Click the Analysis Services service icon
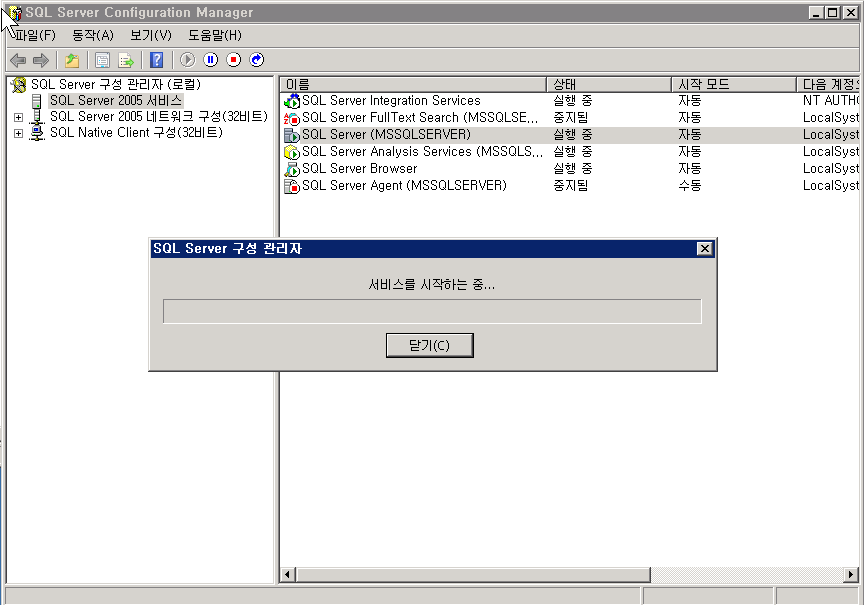The width and height of the screenshot is (864, 605). [291, 152]
